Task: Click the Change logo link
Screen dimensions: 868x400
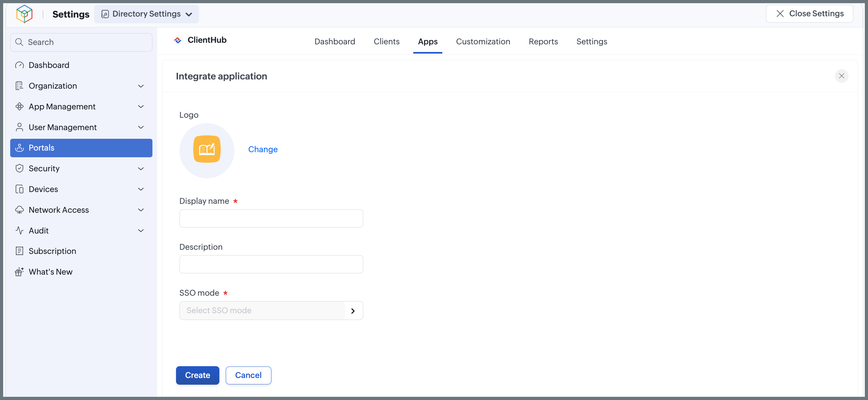Action: click(263, 149)
